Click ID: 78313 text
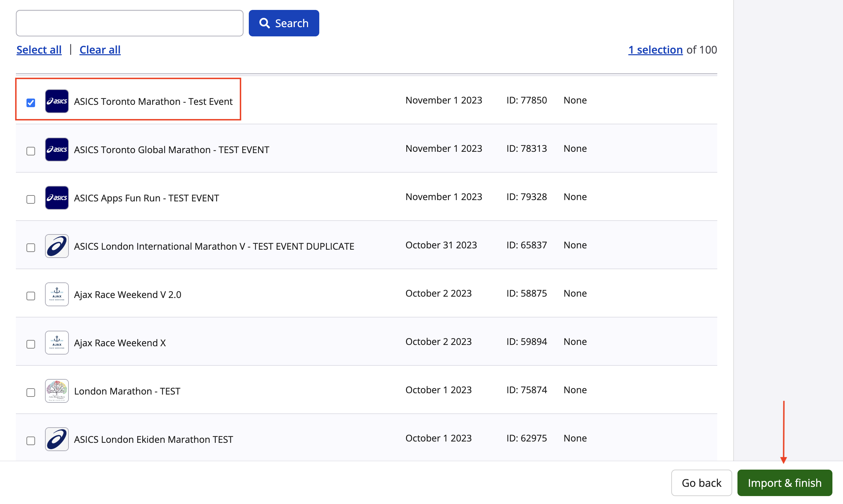Image resolution: width=843 pixels, height=504 pixels. [526, 148]
